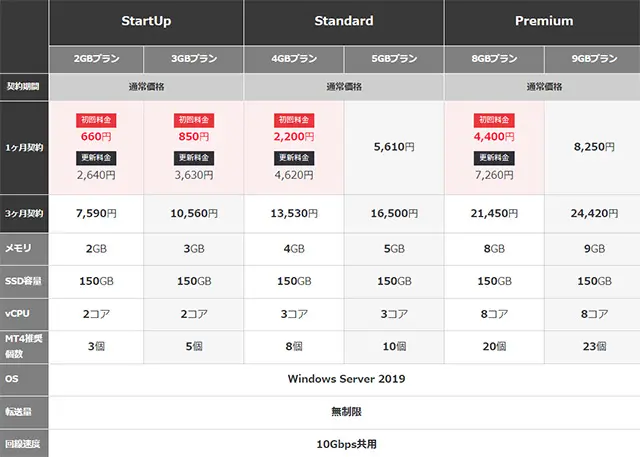Choose the 5GBプラン column header
This screenshot has height=457, width=640.
pyautogui.click(x=394, y=59)
